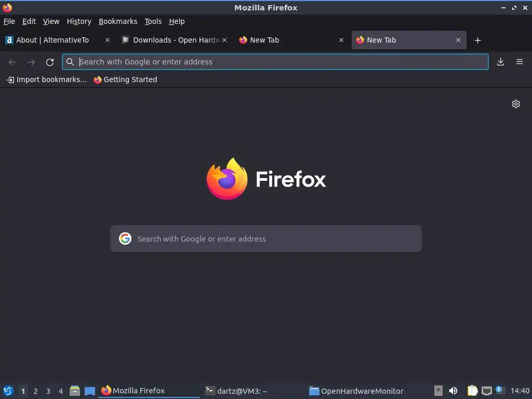Open the taskbar start menu icon
This screenshot has width=532, height=399.
8,391
